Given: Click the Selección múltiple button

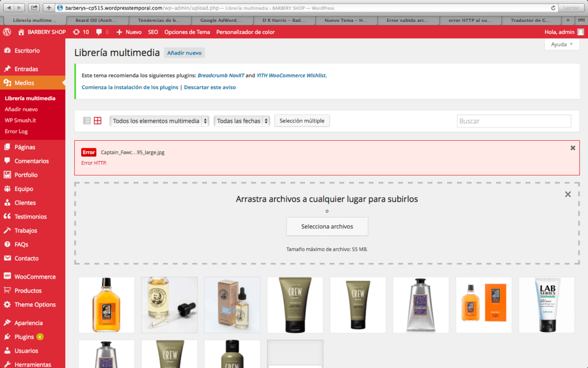Looking at the screenshot, I should click(302, 121).
